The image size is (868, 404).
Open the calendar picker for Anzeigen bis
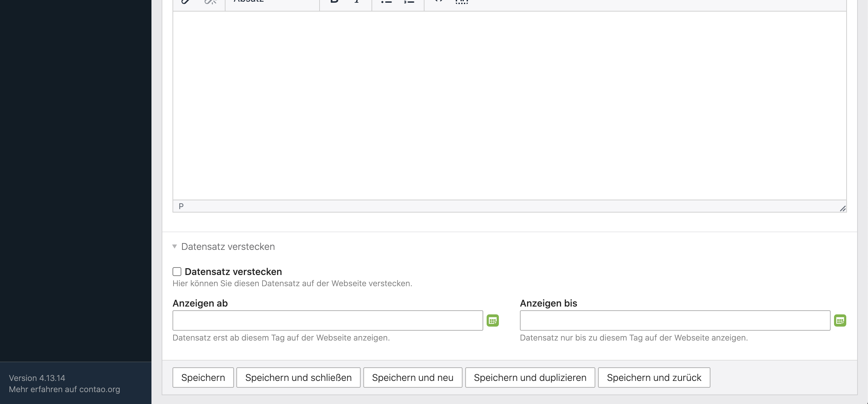(840, 320)
